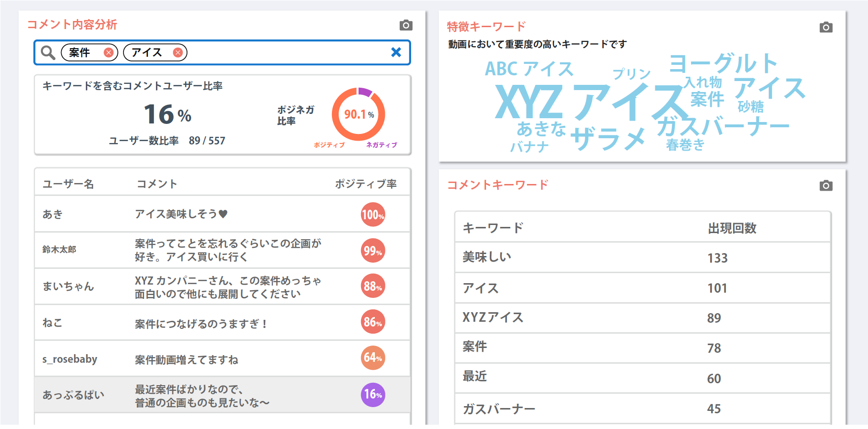Remove the 案件 keyword chip via its X icon

pos(109,52)
